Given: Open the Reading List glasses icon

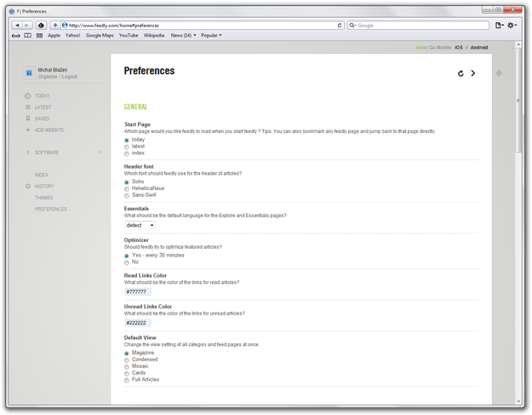Looking at the screenshot, I should (16, 35).
